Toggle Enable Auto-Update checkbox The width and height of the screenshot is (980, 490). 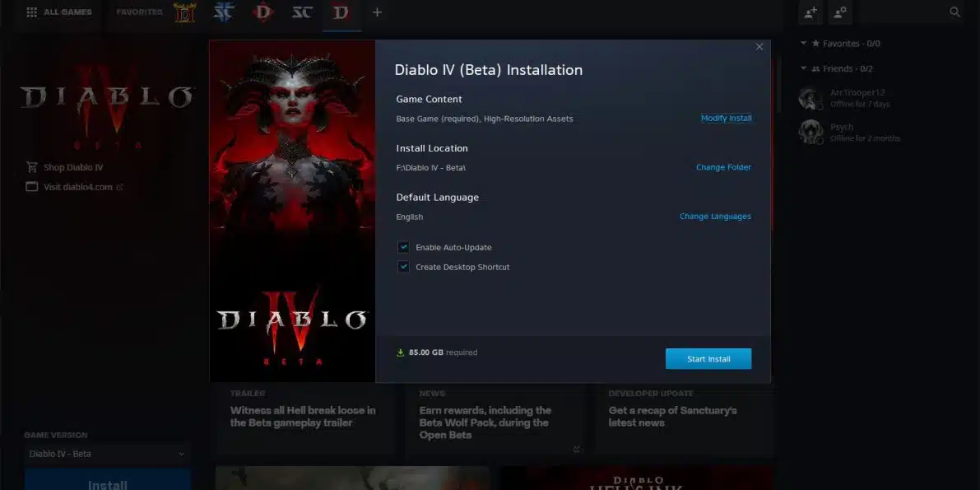[x=403, y=247]
